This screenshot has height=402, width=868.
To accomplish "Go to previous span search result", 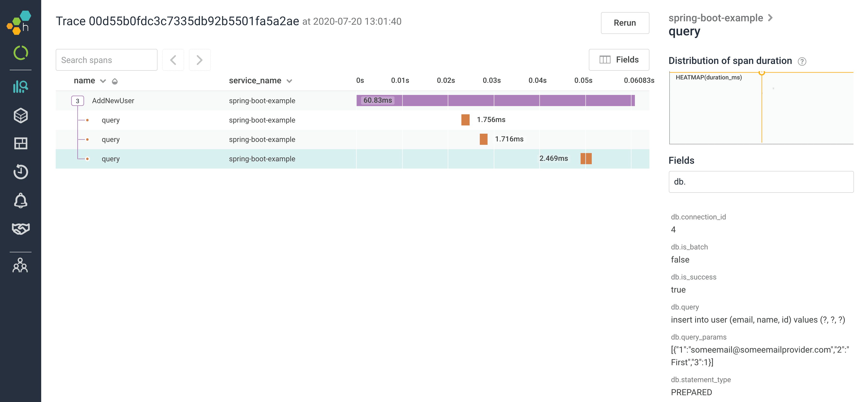I will 173,60.
